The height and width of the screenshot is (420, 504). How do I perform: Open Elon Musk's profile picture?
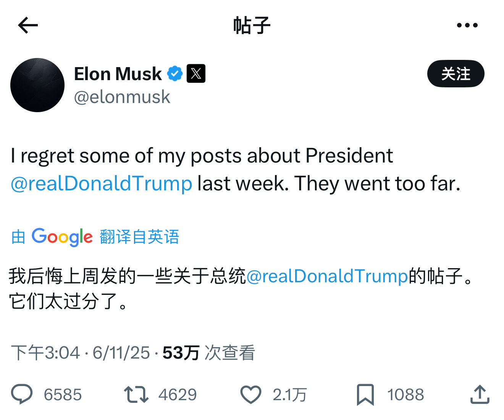[37, 85]
